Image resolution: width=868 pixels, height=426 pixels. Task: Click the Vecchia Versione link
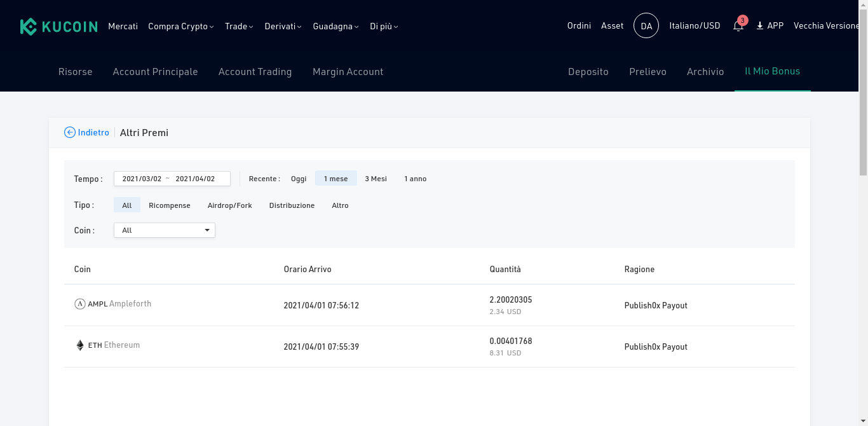click(827, 26)
